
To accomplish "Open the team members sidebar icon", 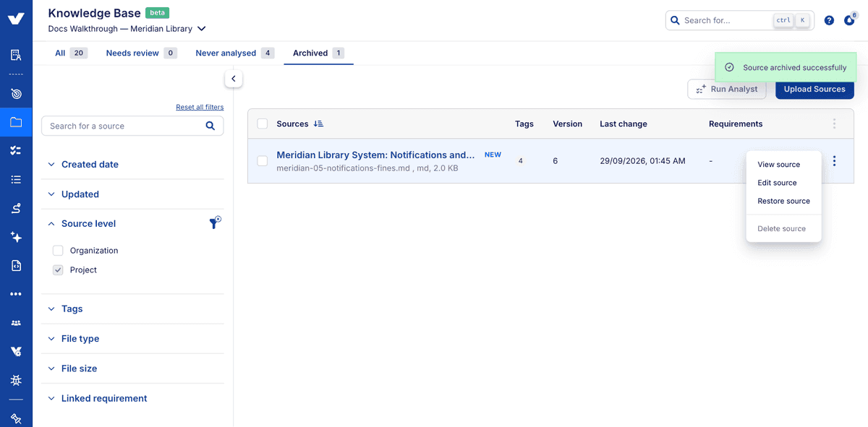I will [x=16, y=323].
